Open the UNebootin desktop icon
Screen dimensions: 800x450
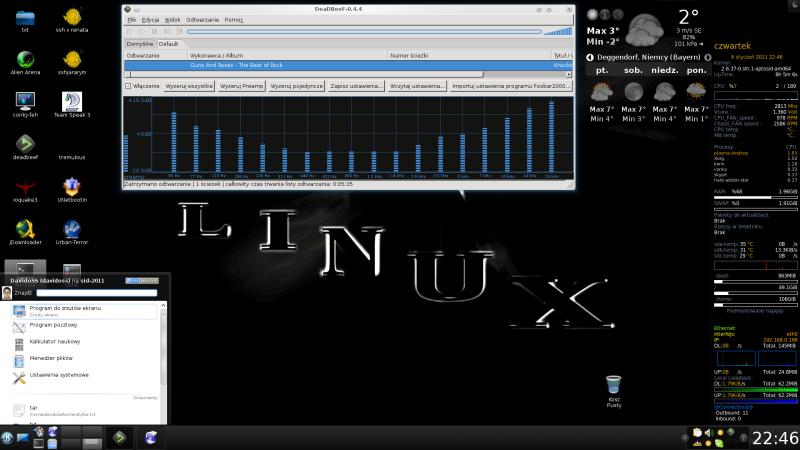pos(71,185)
